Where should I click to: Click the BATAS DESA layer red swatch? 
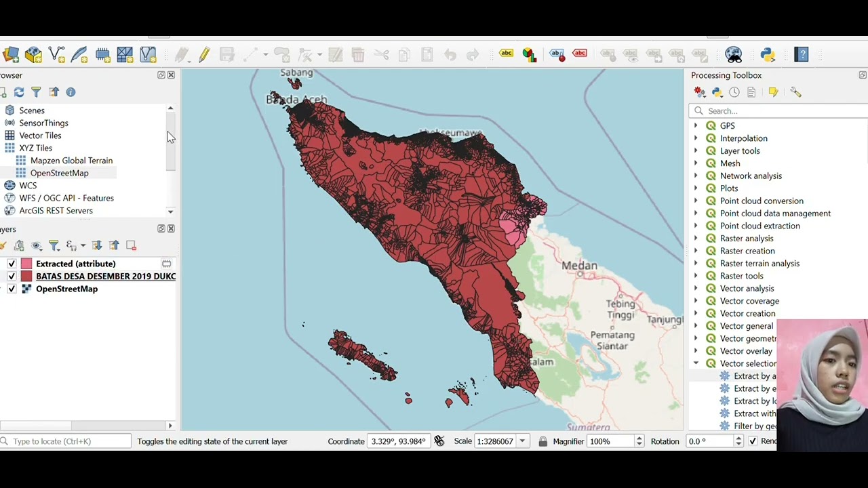tap(26, 277)
